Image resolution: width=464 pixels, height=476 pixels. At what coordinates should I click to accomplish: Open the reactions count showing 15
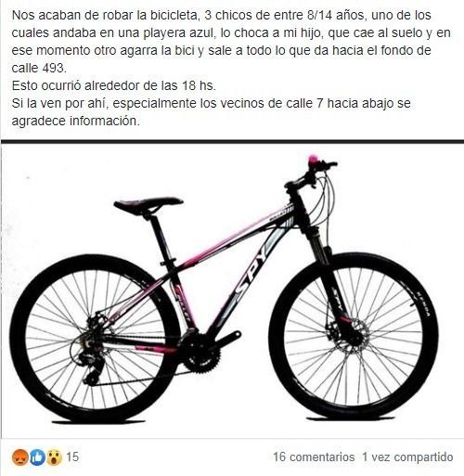point(72,457)
